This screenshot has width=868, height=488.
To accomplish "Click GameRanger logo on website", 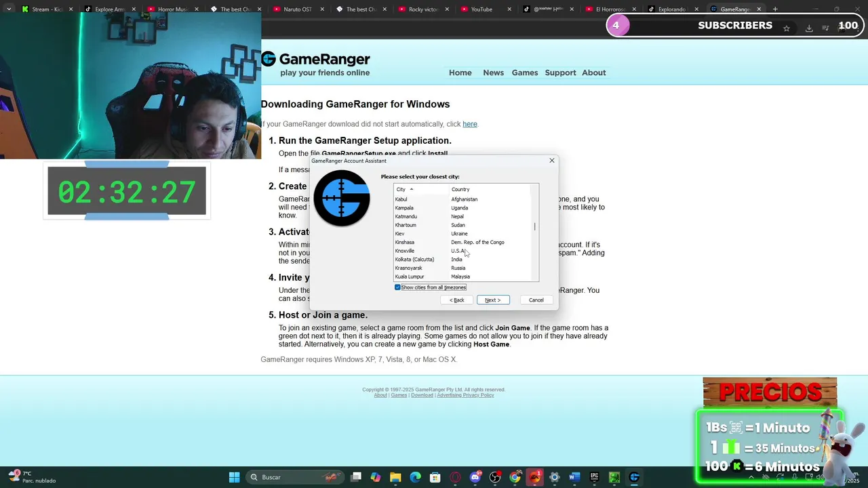I will pyautogui.click(x=315, y=64).
